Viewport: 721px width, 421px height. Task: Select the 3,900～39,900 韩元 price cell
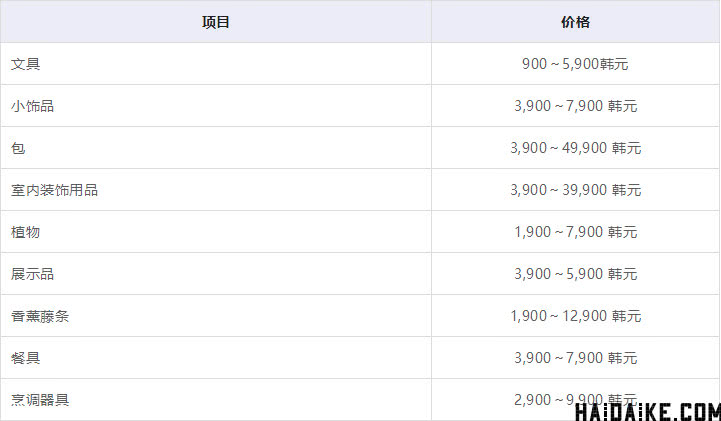point(575,190)
